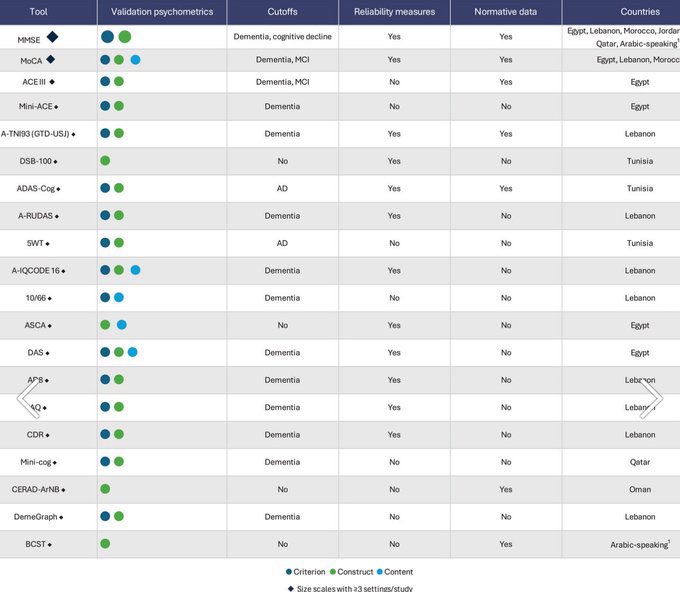Click the Cutoffs column header

coord(282,12)
